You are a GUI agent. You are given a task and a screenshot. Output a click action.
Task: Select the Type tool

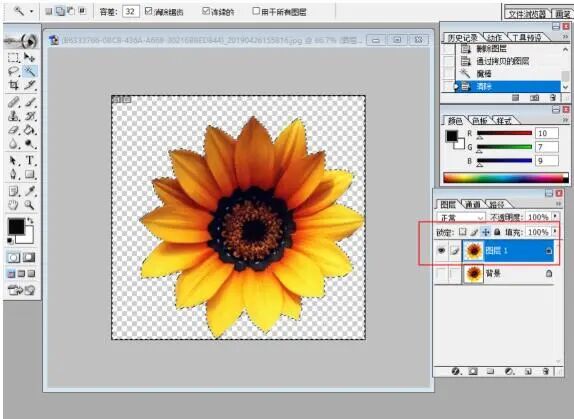(29, 161)
